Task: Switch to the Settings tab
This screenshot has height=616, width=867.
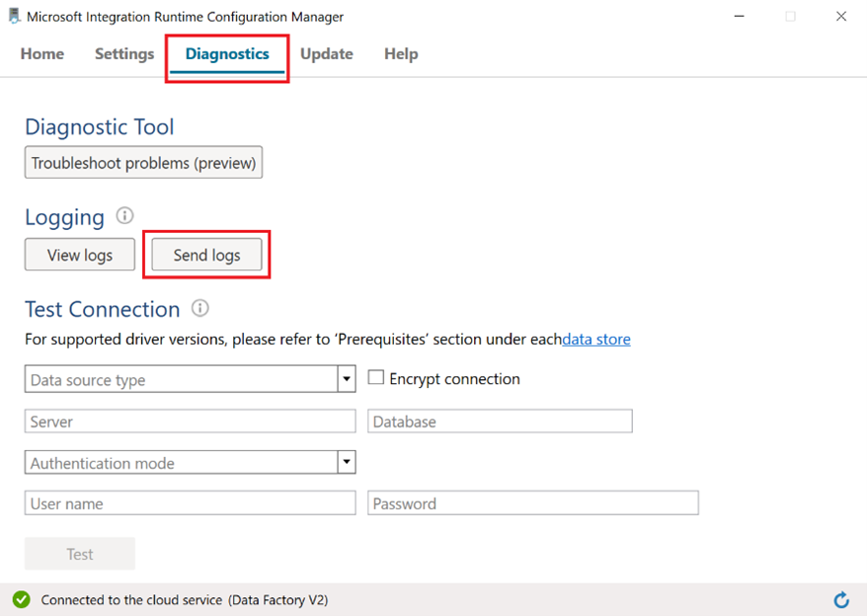Action: pos(123,54)
